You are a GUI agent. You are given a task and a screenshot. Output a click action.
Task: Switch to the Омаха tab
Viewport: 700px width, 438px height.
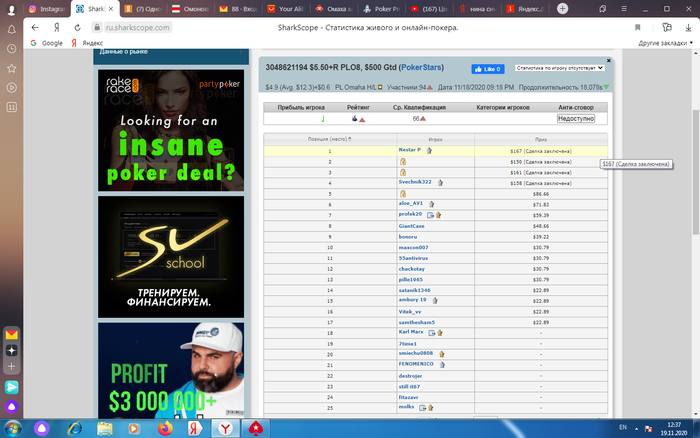pyautogui.click(x=334, y=8)
